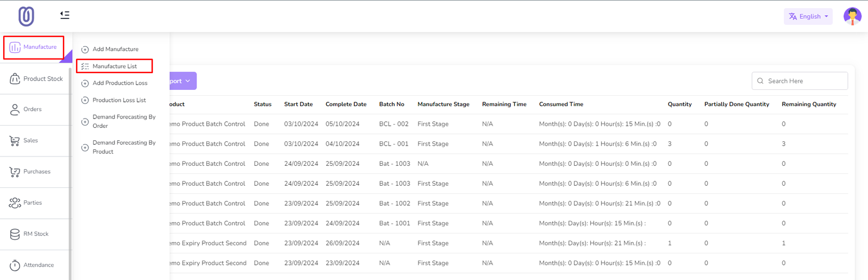The width and height of the screenshot is (868, 280).
Task: Click the Orders person icon in sidebar
Action: pyautogui.click(x=15, y=109)
